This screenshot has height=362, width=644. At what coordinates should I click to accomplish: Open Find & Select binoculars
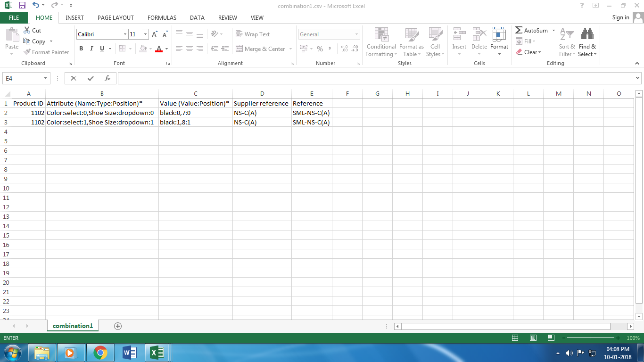pyautogui.click(x=587, y=42)
